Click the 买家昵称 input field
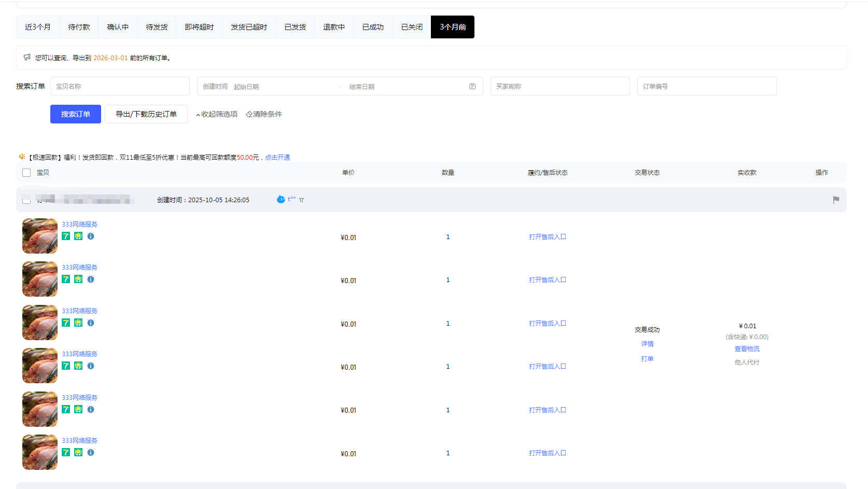The image size is (868, 489). [x=560, y=86]
